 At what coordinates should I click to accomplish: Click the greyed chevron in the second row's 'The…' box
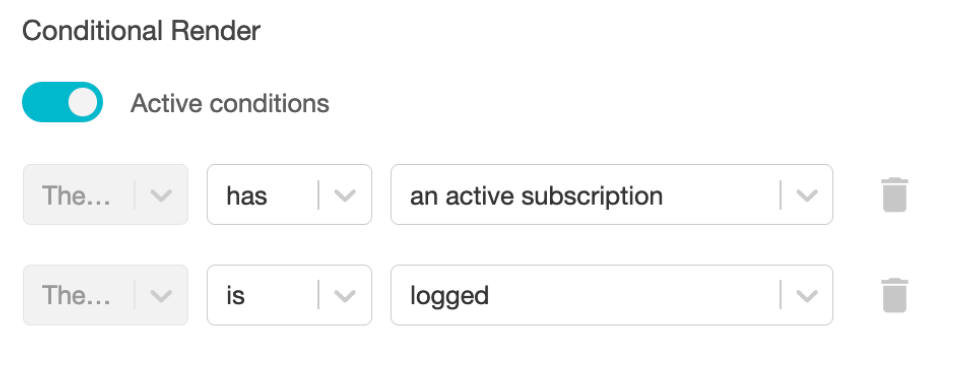[x=161, y=296]
